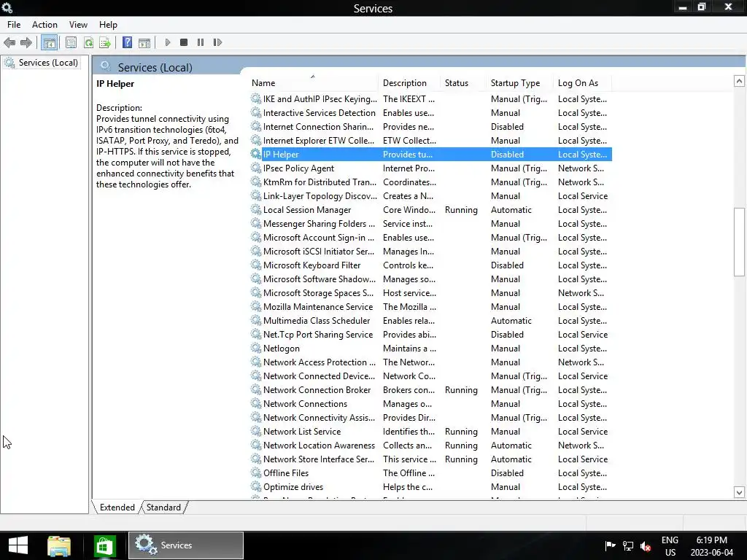The height and width of the screenshot is (560, 747).
Task: Select Messenger Sharing Folders service
Action: pos(430,223)
